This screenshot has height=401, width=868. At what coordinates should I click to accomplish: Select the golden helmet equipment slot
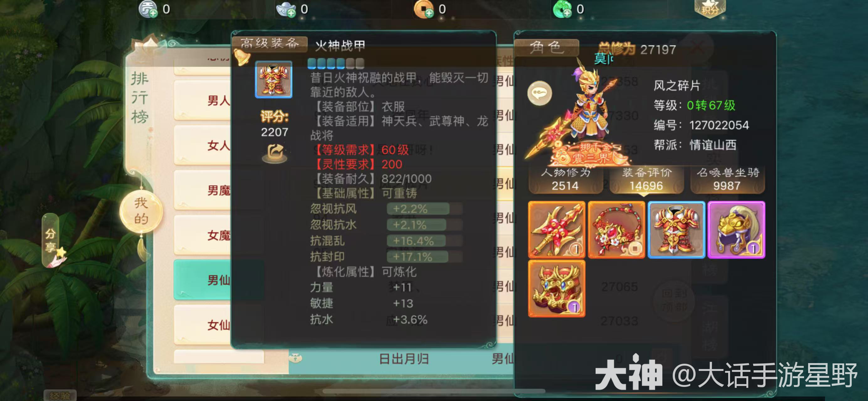(736, 230)
